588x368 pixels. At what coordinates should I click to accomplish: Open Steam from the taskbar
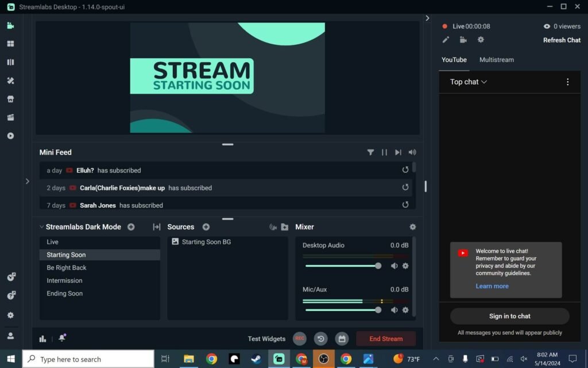click(256, 359)
